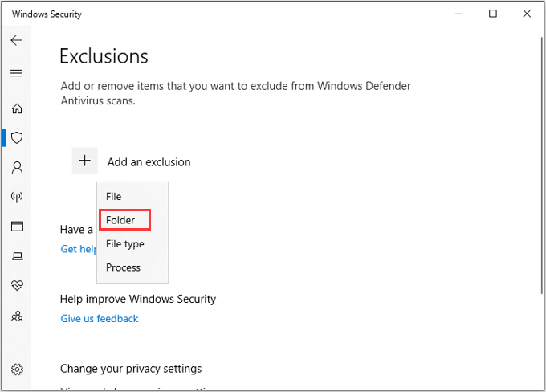Maximize the Windows Security window
The width and height of the screenshot is (546, 392).
(x=493, y=14)
